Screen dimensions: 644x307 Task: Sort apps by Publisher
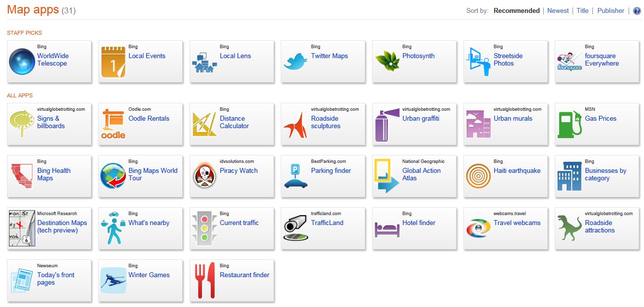coord(611,10)
